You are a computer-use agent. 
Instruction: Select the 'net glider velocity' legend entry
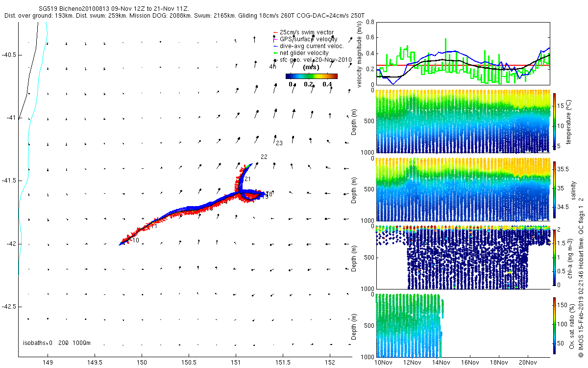pyautogui.click(x=304, y=53)
